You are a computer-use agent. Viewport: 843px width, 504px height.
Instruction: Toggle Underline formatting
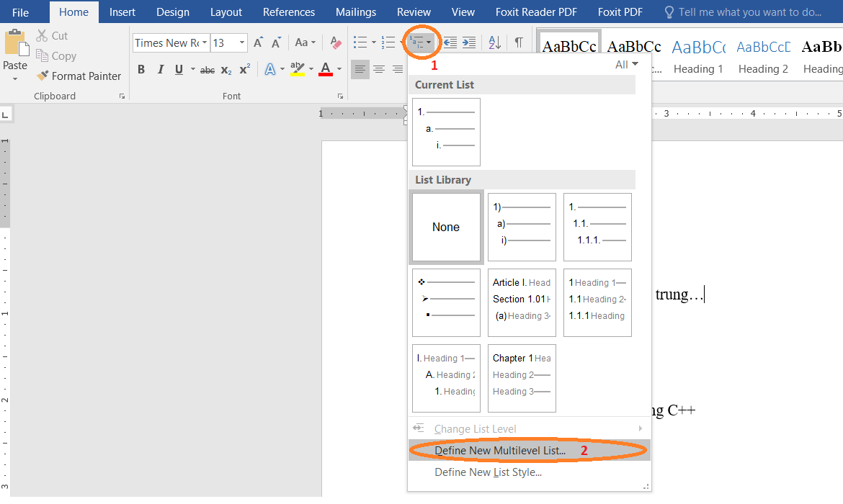click(x=179, y=69)
